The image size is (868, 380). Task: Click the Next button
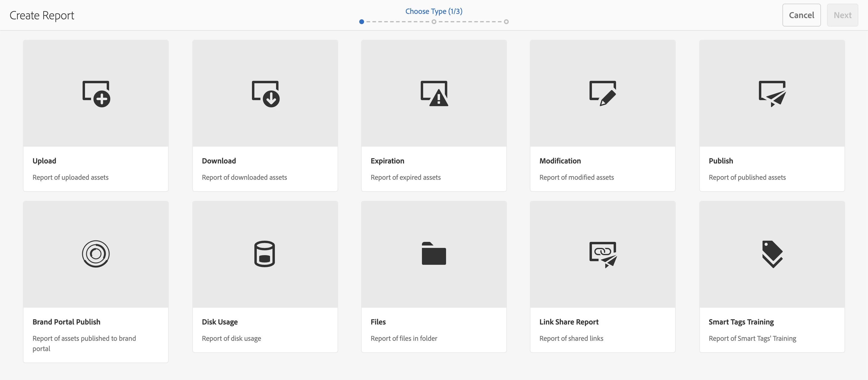pos(842,15)
